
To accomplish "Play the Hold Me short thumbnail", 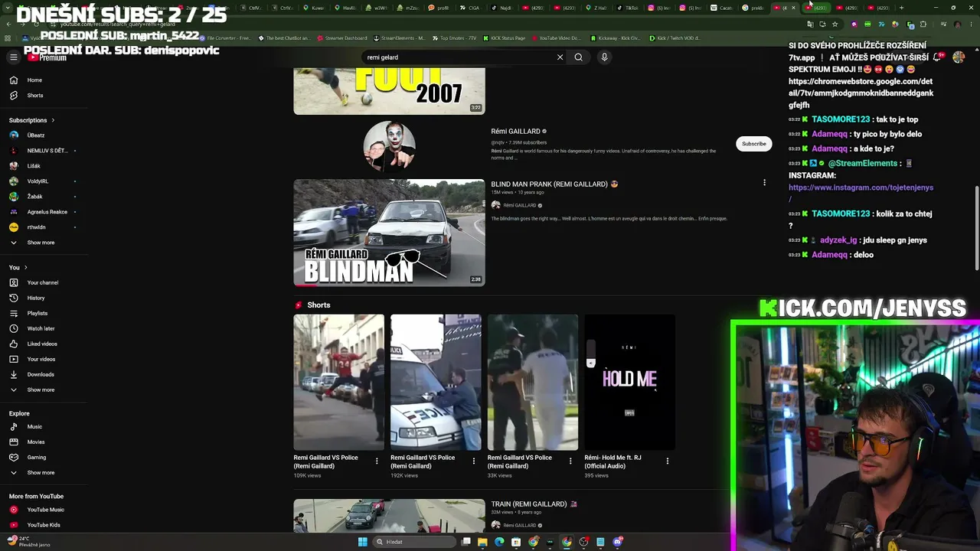I will click(x=629, y=382).
